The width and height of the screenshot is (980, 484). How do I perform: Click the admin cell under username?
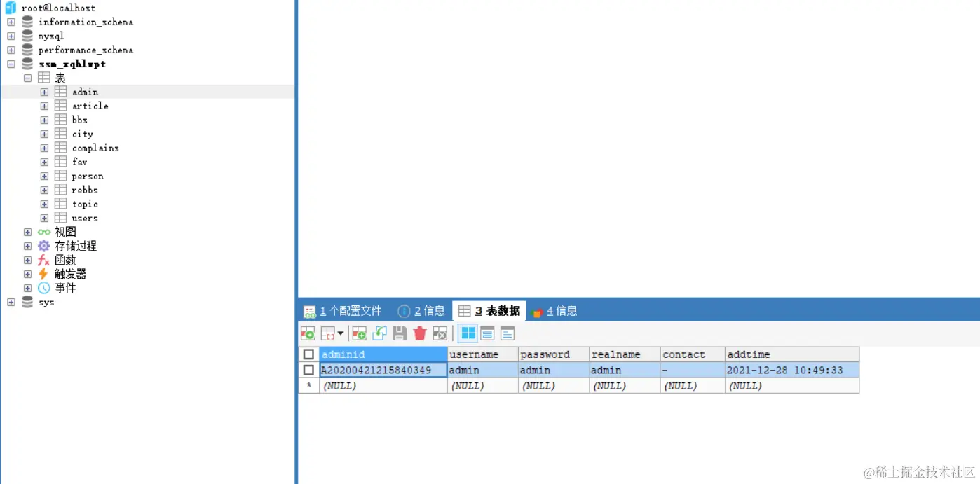pos(483,370)
